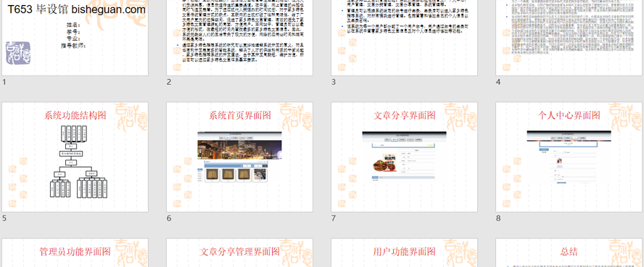Select the 用户功能界面图 slide thumbnail

tap(405, 252)
